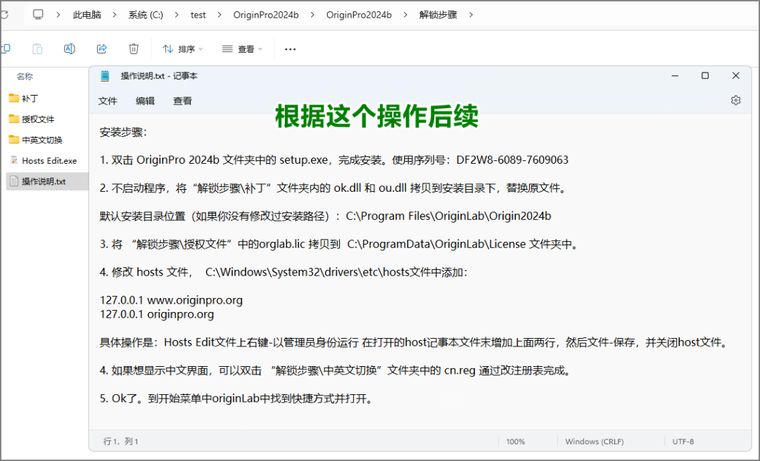760x461 pixels.
Task: Go to first OriginPro2024b breadcrumb segment
Action: (266, 15)
